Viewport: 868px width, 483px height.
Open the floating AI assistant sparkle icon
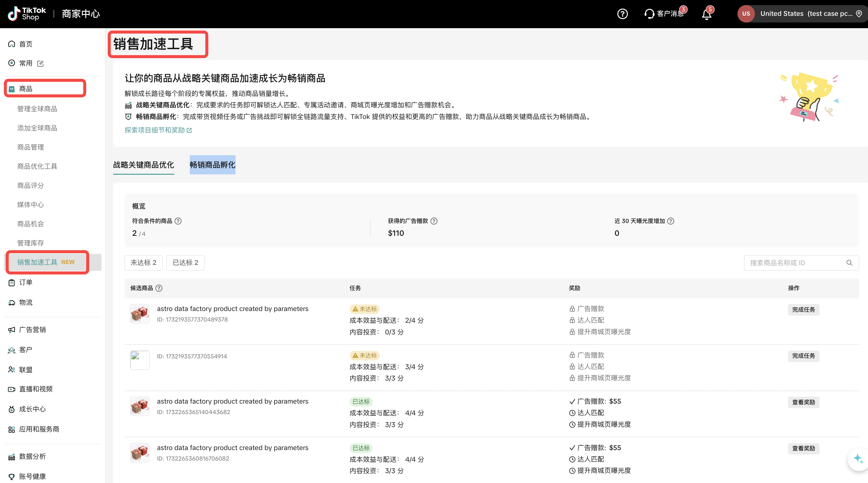pyautogui.click(x=858, y=459)
